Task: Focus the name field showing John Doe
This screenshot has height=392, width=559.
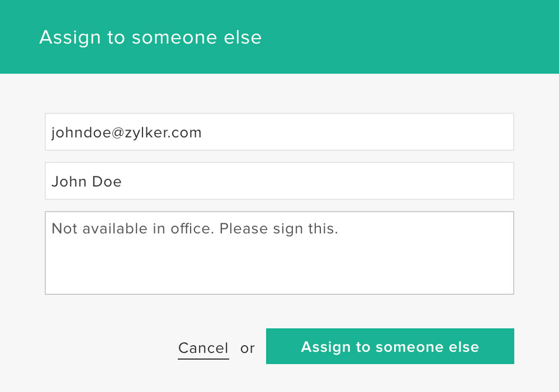Action: pos(279,181)
